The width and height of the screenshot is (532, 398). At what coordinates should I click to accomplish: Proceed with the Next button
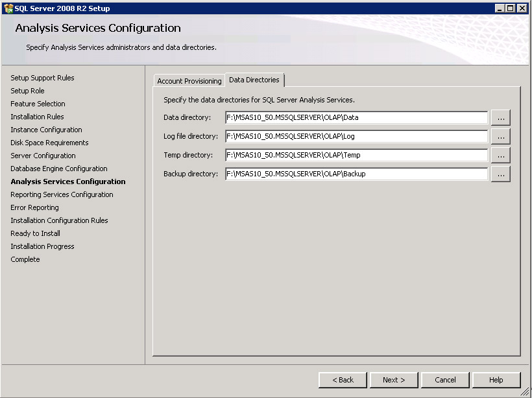(394, 380)
